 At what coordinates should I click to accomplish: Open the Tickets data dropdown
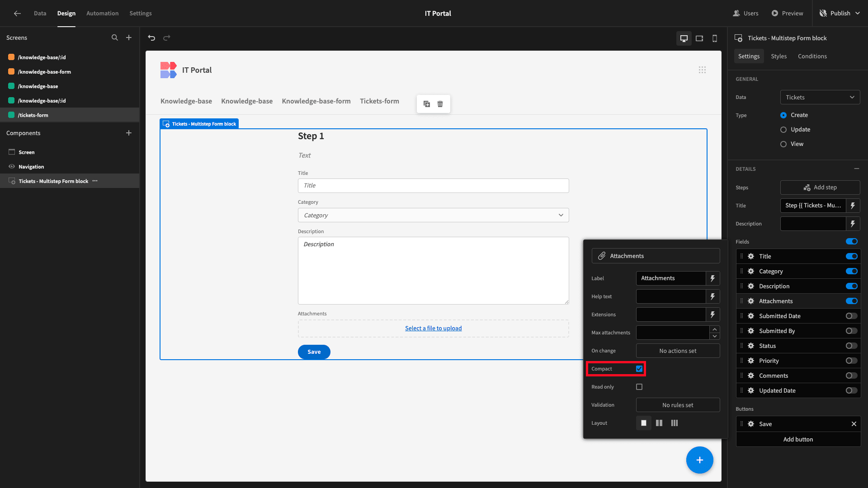(x=820, y=97)
